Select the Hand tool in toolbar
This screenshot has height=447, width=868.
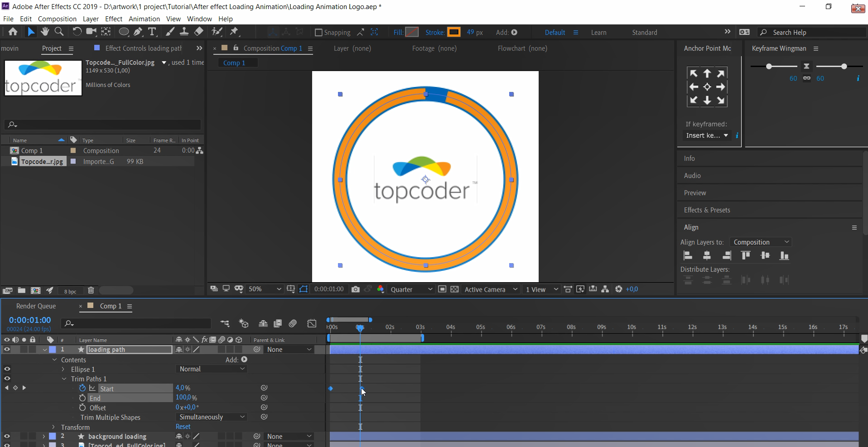[45, 31]
